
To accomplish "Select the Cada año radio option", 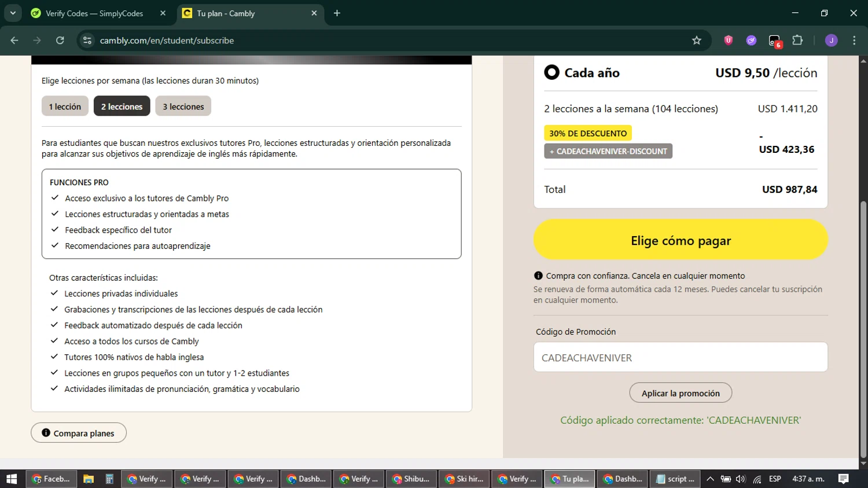I will pyautogui.click(x=551, y=72).
